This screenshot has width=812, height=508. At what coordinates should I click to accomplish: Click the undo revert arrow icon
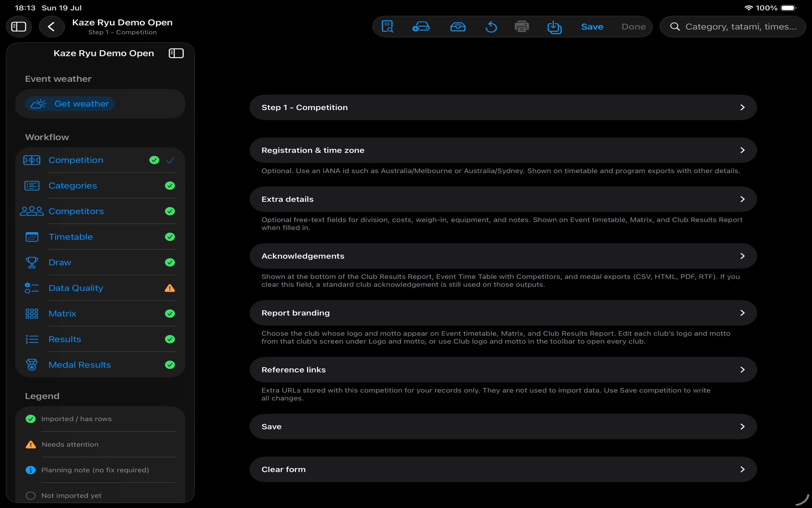491,27
